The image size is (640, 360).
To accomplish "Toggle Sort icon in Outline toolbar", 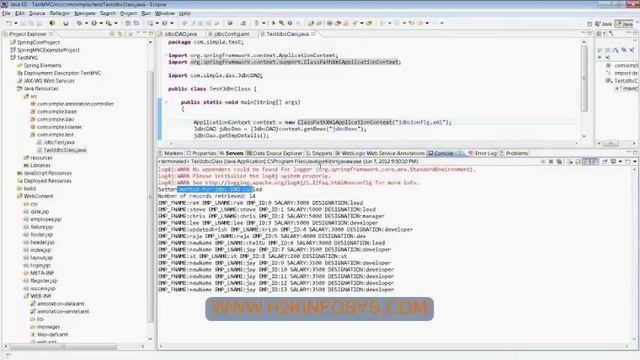I will pos(608,50).
